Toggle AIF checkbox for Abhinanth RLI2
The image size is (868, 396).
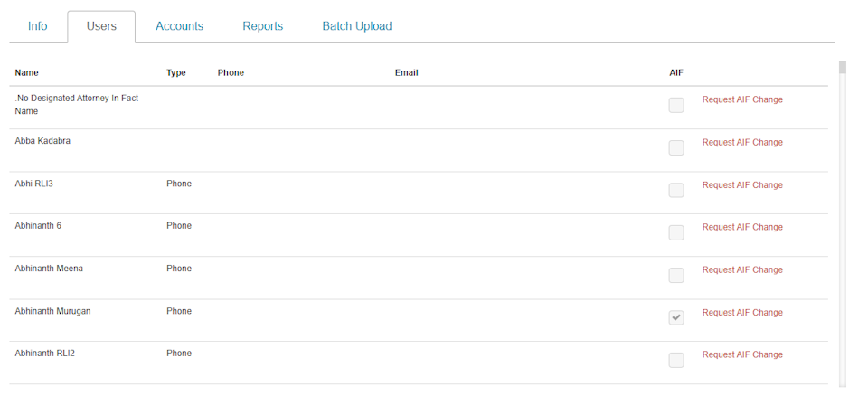pos(676,360)
